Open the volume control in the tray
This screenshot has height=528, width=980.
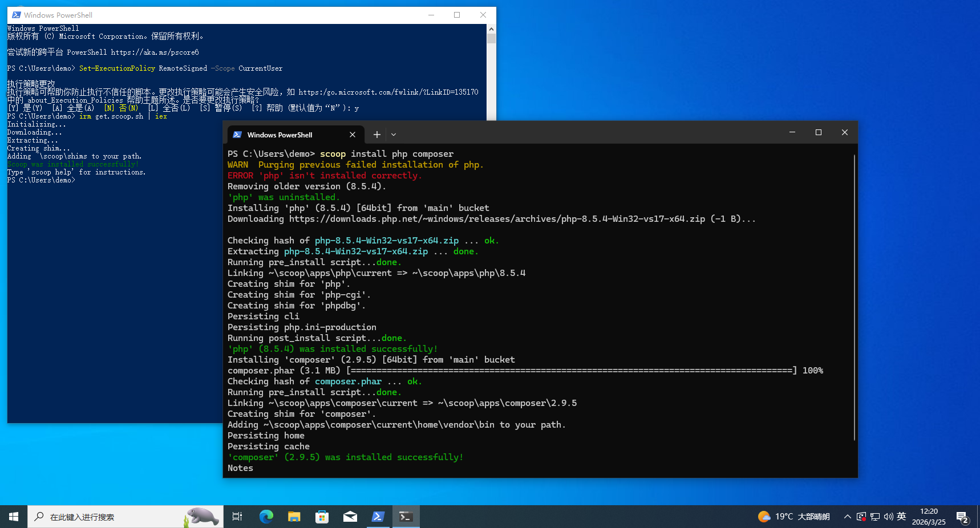click(888, 517)
